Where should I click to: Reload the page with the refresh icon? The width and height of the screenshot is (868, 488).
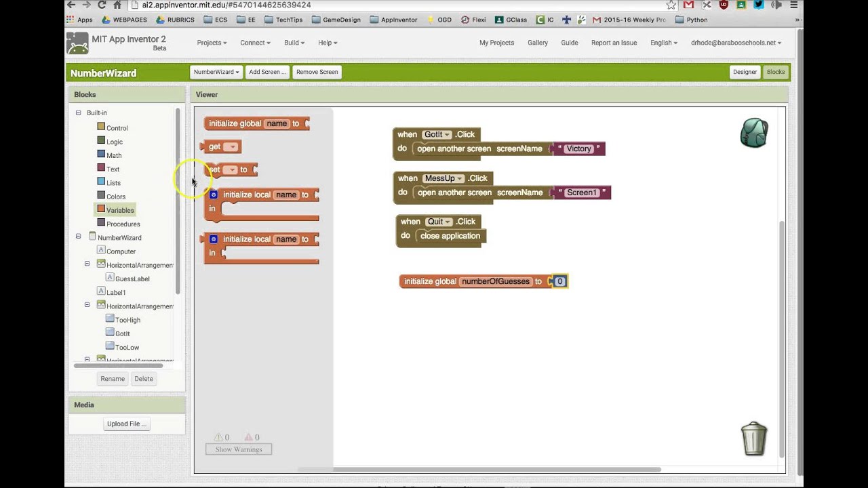click(x=102, y=5)
